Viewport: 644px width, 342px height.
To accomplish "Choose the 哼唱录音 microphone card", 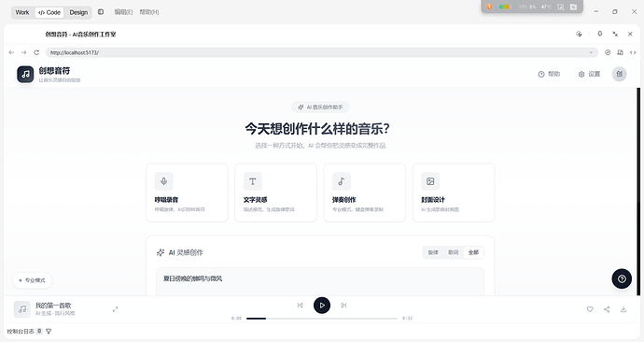I will coord(187,192).
